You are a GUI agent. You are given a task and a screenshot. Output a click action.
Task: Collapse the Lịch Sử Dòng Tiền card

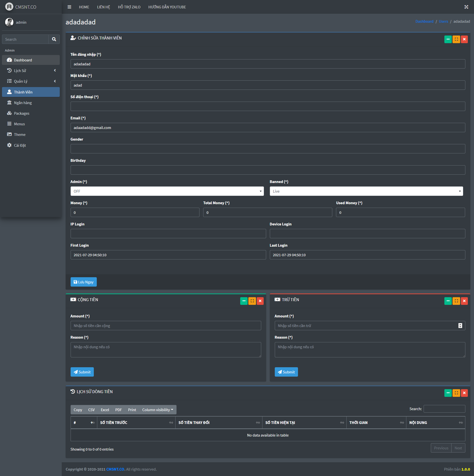tap(448, 393)
